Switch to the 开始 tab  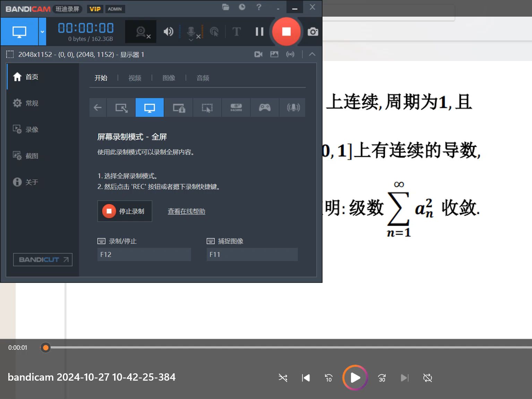click(101, 78)
